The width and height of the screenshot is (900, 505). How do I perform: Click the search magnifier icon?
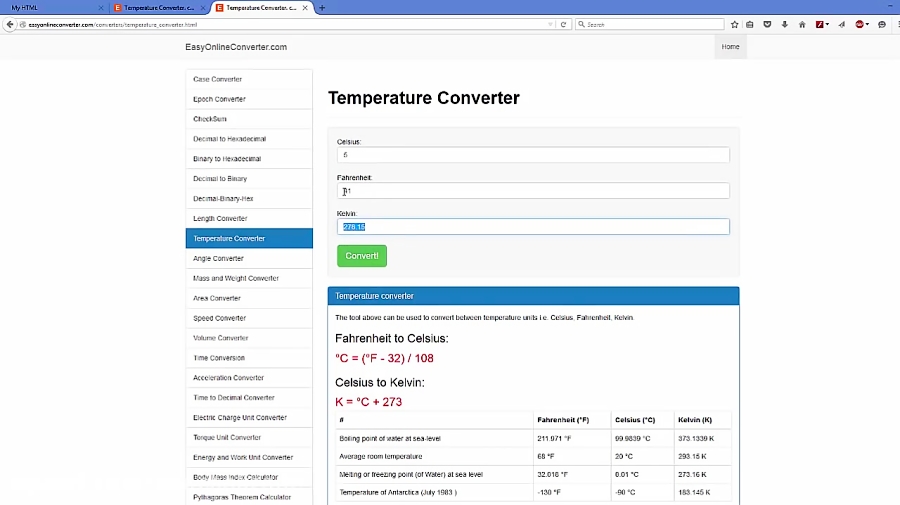[581, 25]
